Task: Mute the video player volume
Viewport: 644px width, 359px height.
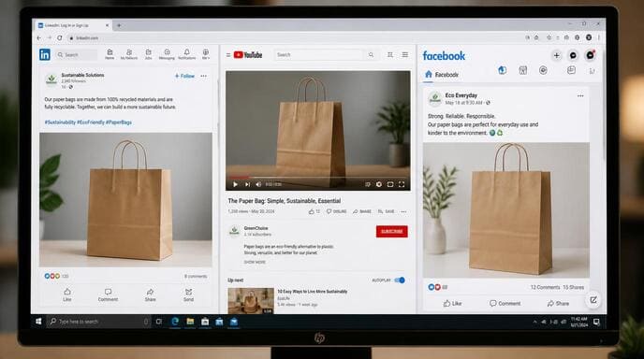Action: (x=258, y=184)
